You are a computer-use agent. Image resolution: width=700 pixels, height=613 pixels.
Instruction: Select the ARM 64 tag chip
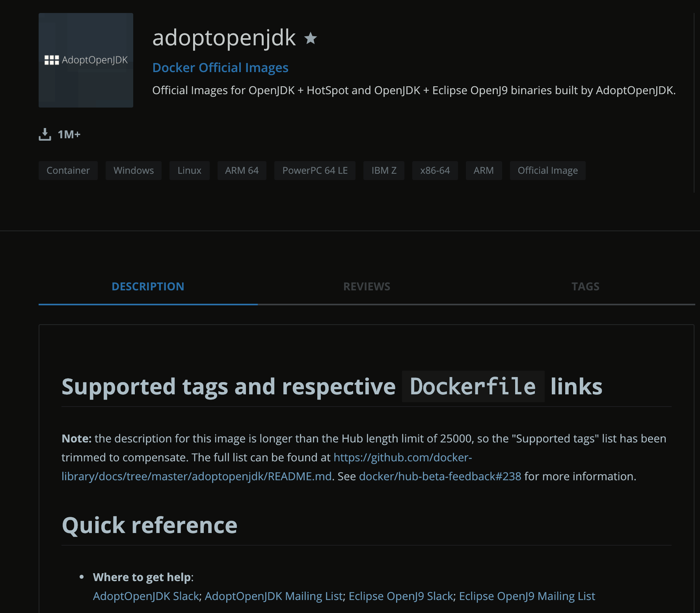click(x=242, y=171)
